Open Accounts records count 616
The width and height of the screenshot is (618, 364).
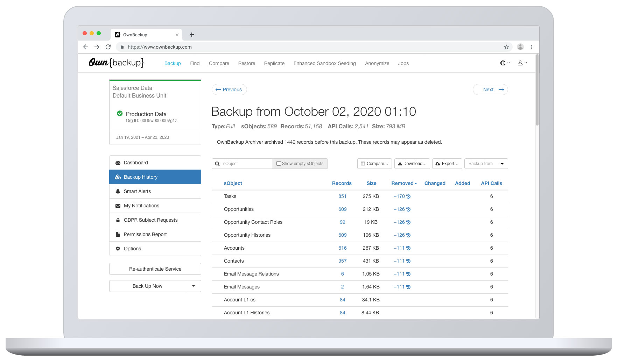point(342,248)
